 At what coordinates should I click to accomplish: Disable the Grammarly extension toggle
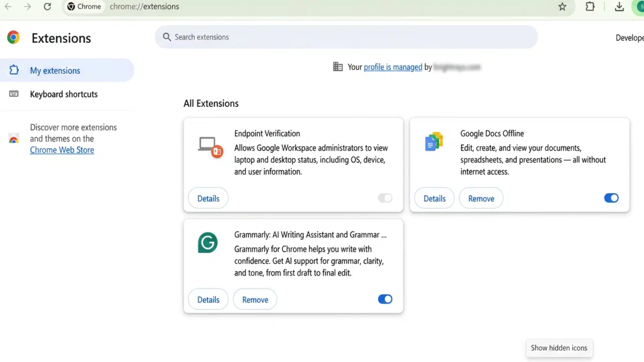(x=385, y=299)
